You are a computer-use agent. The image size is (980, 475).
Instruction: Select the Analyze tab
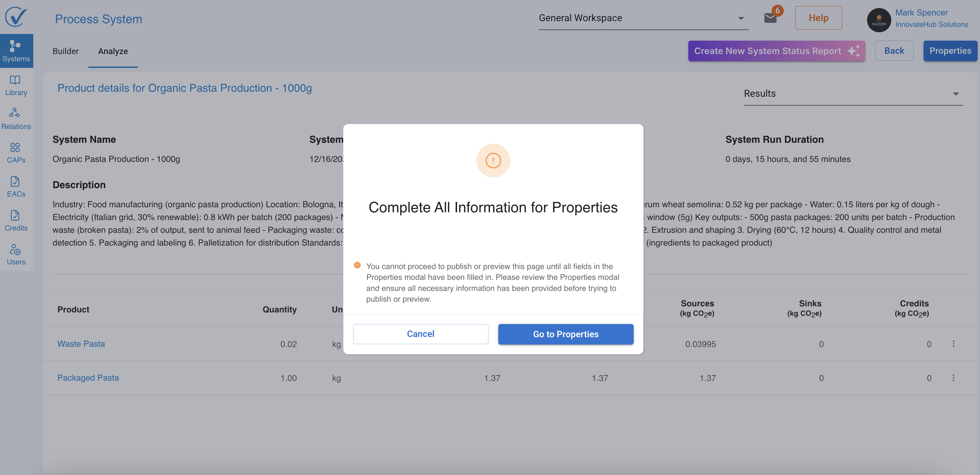pos(113,51)
